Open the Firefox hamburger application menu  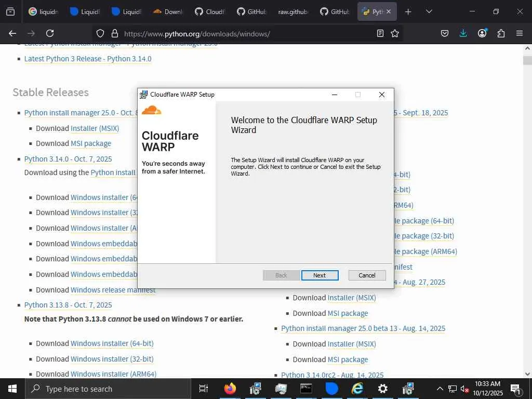coord(520,33)
